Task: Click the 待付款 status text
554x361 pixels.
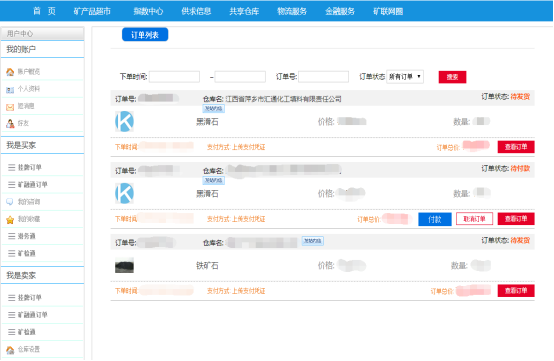Action: pyautogui.click(x=520, y=168)
